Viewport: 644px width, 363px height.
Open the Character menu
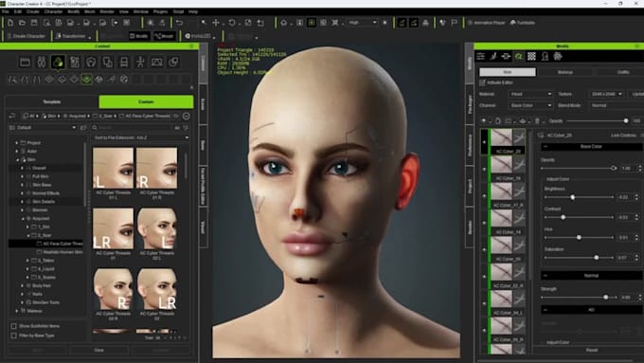tap(53, 11)
